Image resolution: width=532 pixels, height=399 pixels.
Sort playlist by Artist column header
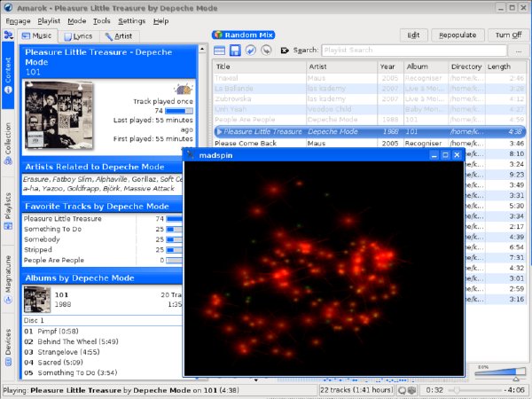341,66
